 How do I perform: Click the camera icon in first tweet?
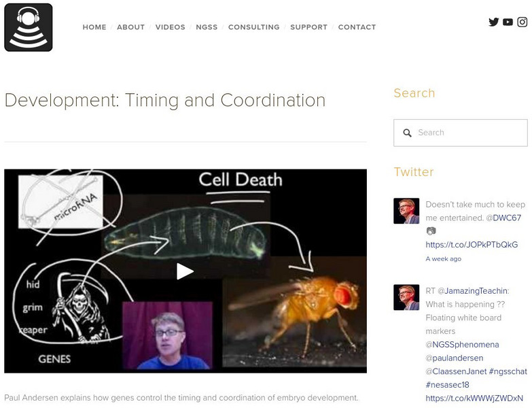pos(431,231)
